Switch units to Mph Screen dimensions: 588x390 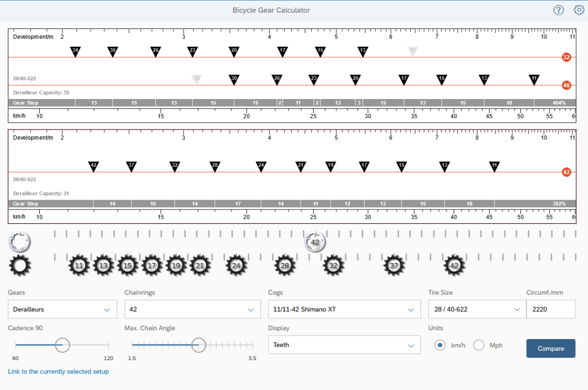(479, 345)
